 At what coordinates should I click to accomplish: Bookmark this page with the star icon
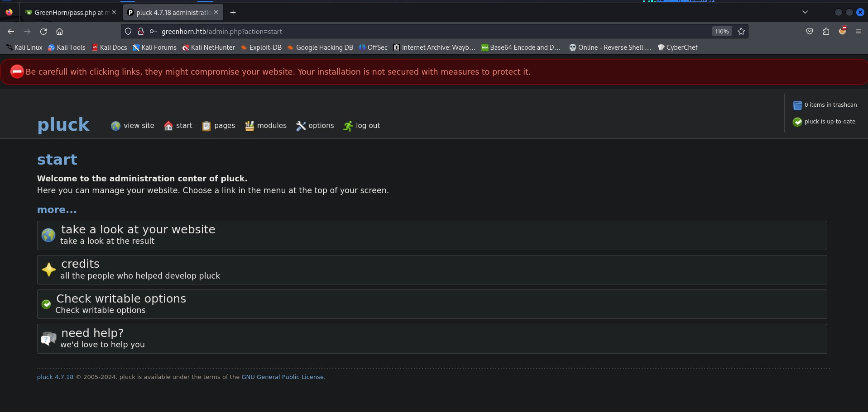(x=741, y=32)
